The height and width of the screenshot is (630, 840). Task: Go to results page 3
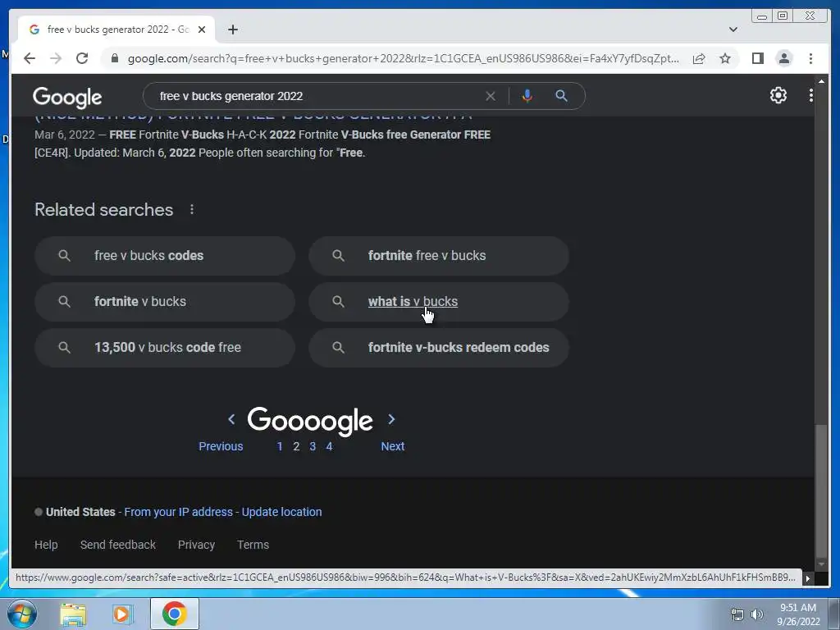tap(313, 446)
